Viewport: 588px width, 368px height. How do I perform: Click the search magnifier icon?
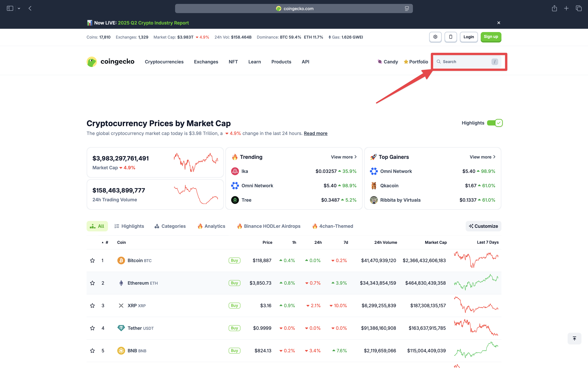pos(439,62)
